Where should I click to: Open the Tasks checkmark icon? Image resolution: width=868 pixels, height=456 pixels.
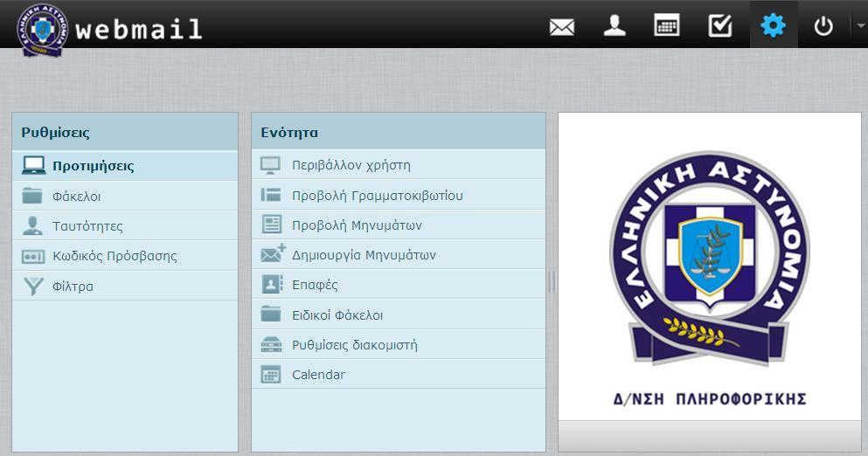tap(719, 25)
